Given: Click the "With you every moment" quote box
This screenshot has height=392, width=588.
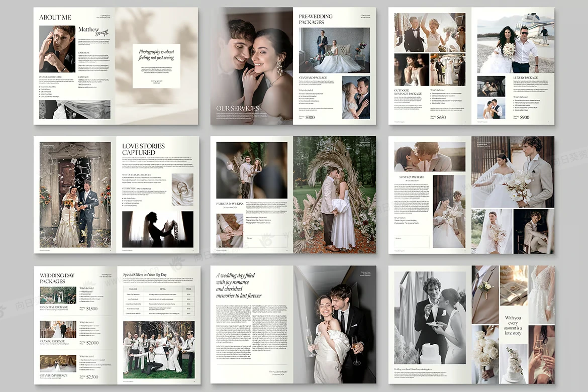Looking at the screenshot, I should click(513, 325).
